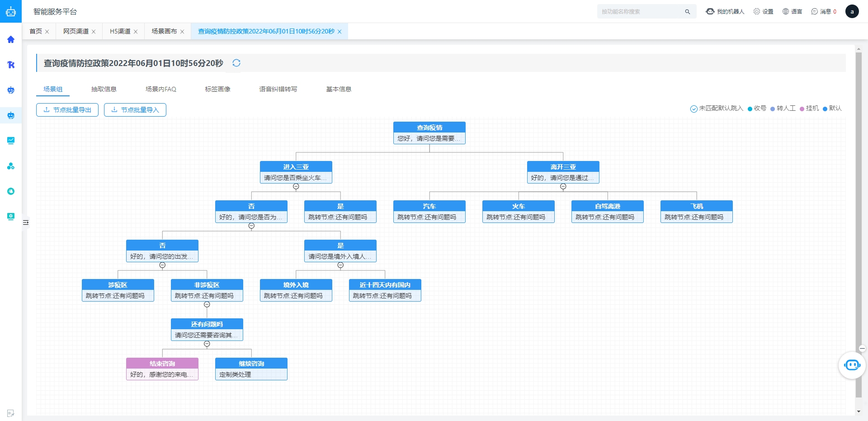Image resolution: width=868 pixels, height=421 pixels.
Task: Click the platform robot logo icon
Action: pos(11,11)
